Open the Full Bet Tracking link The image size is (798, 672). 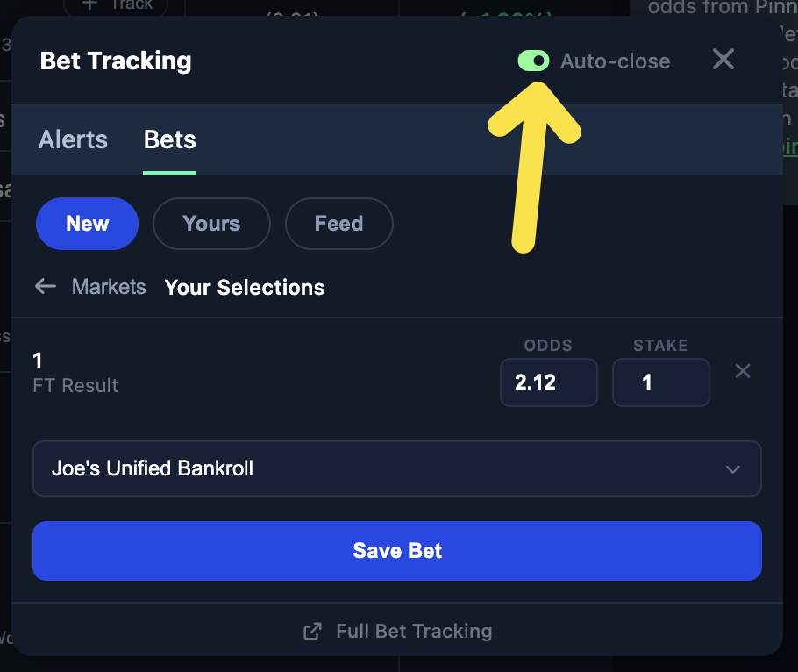(x=413, y=631)
